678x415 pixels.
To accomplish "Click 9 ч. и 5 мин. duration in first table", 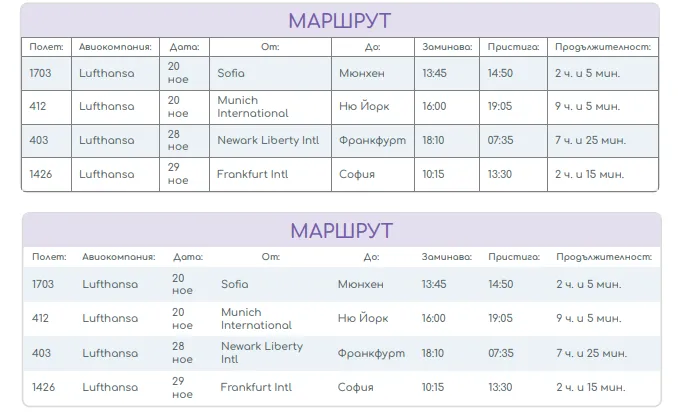I will (587, 107).
